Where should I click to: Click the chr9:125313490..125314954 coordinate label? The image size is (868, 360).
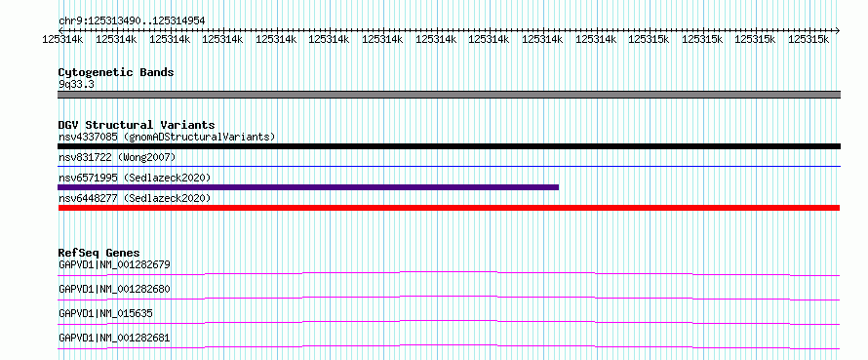pos(132,20)
